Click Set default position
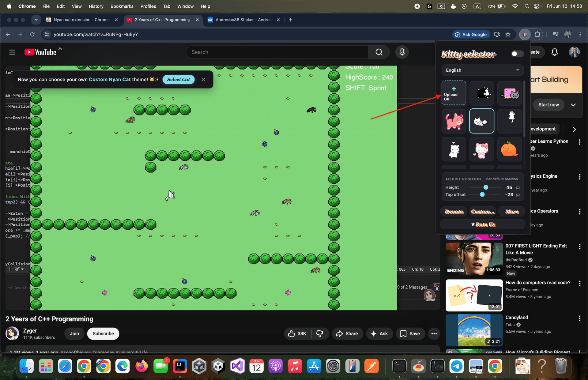The width and height of the screenshot is (588, 380). pos(502,179)
